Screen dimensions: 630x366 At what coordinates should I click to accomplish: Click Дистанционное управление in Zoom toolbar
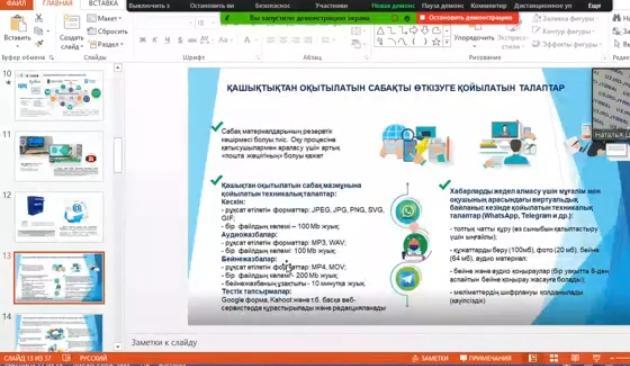coord(542,6)
